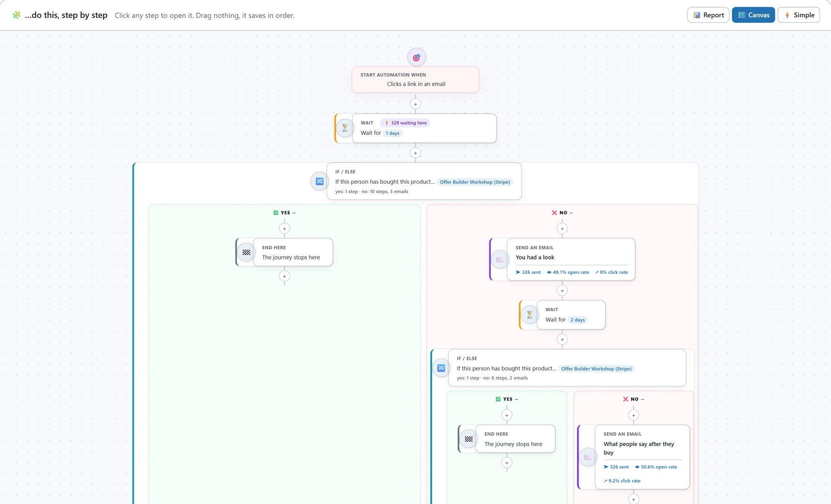This screenshot has height=504, width=831.
Task: Click the shuffle icon on second If/Else step
Action: (441, 368)
